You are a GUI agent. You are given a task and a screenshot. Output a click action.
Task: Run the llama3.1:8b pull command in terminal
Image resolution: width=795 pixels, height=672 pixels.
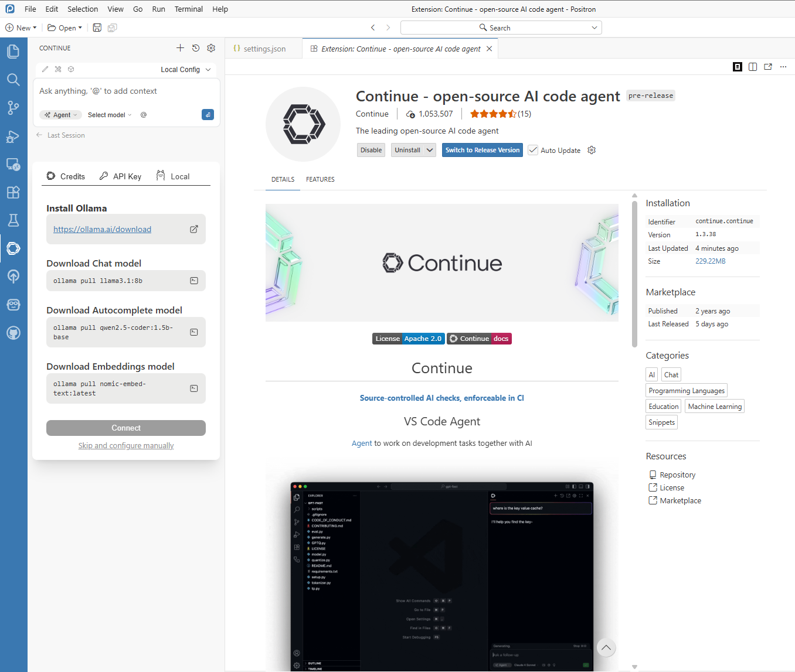point(194,281)
